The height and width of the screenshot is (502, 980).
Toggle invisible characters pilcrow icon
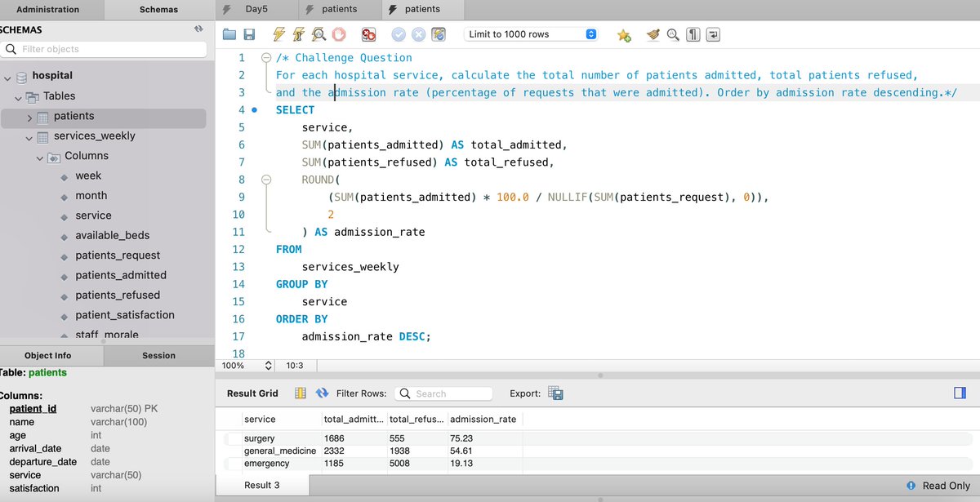[693, 34]
